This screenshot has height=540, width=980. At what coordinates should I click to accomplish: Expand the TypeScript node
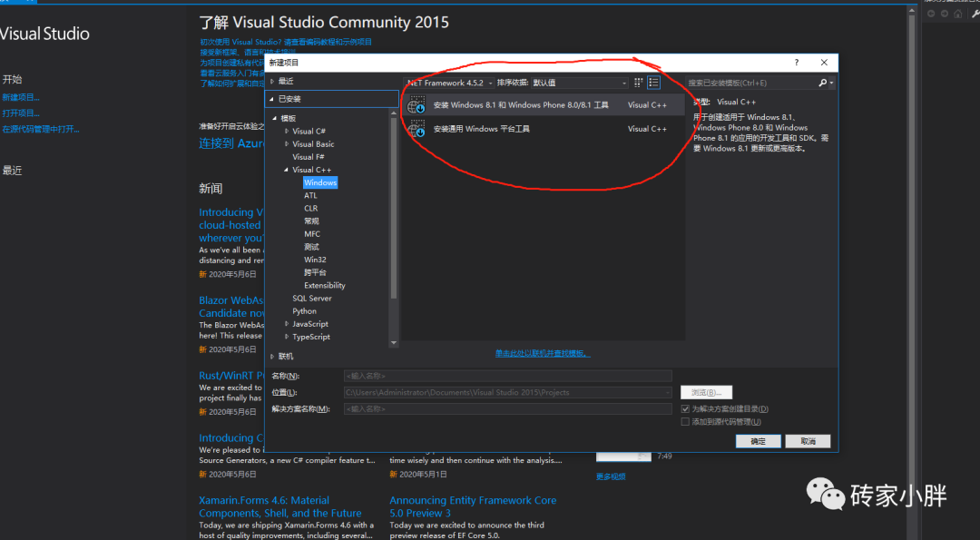tap(287, 337)
